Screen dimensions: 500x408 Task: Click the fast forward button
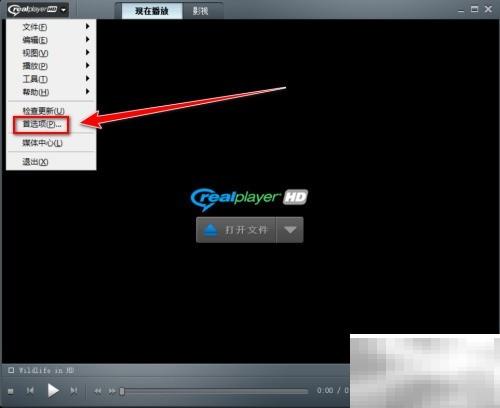point(112,391)
